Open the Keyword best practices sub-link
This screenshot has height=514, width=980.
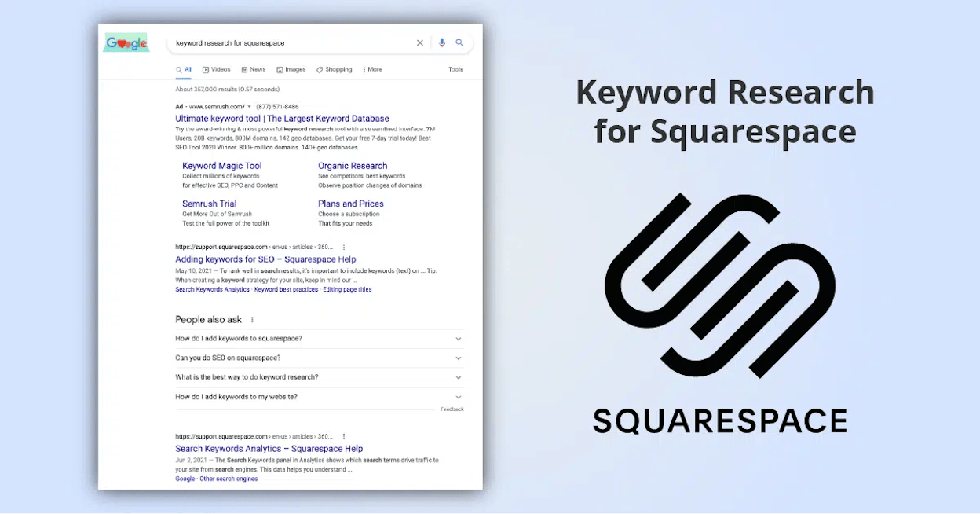(x=287, y=289)
